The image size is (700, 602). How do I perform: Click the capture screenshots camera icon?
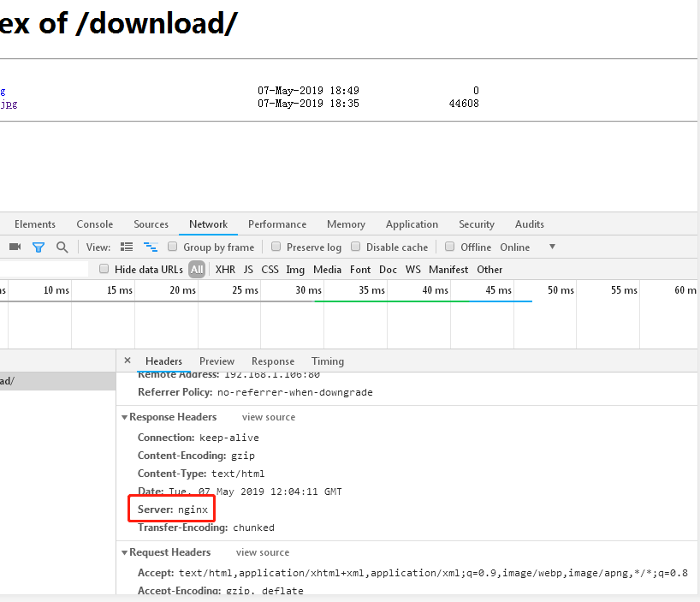click(15, 247)
